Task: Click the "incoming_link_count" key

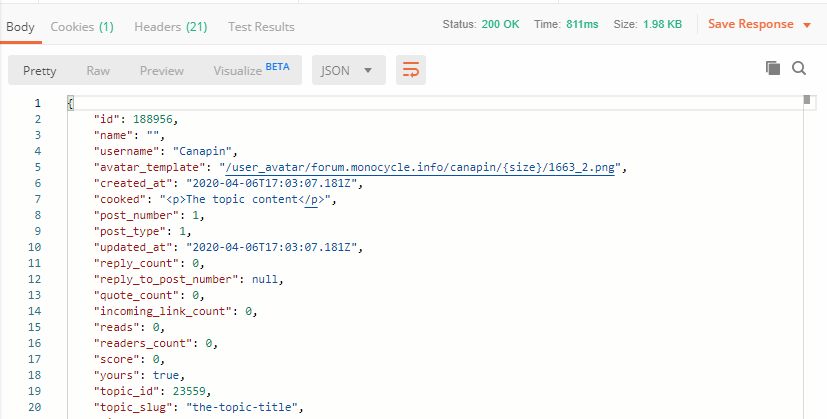Action: [162, 311]
